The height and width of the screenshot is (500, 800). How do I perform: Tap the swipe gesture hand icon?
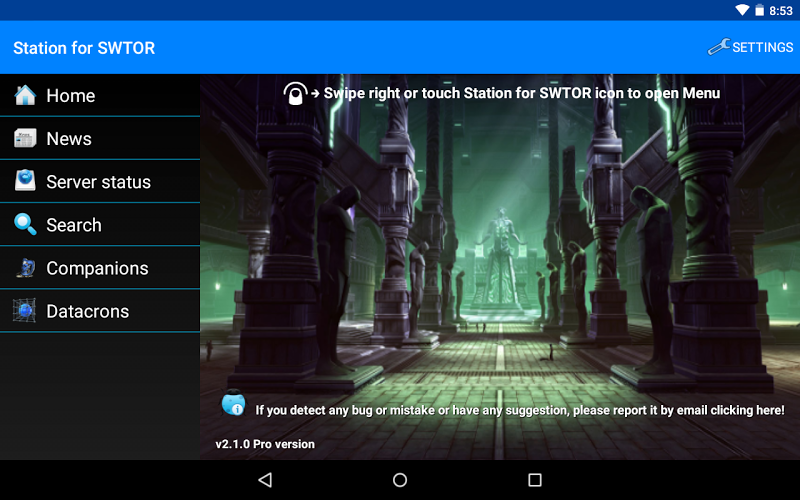[295, 93]
